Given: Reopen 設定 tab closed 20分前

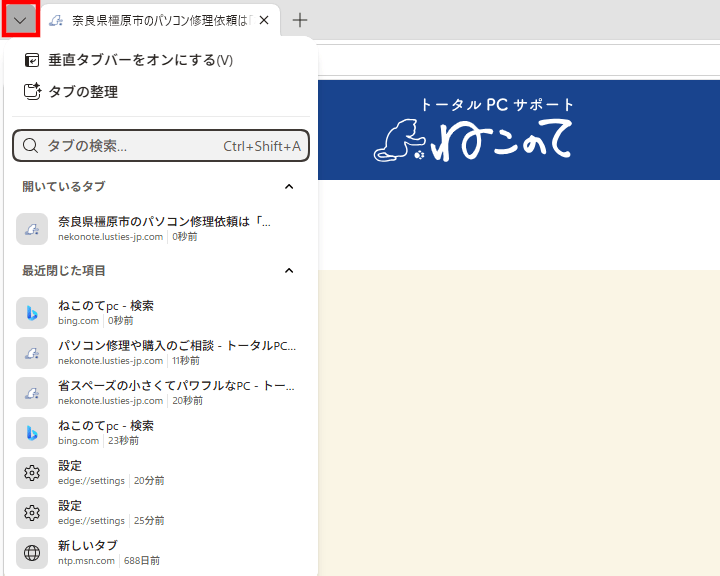Looking at the screenshot, I should click(x=161, y=473).
